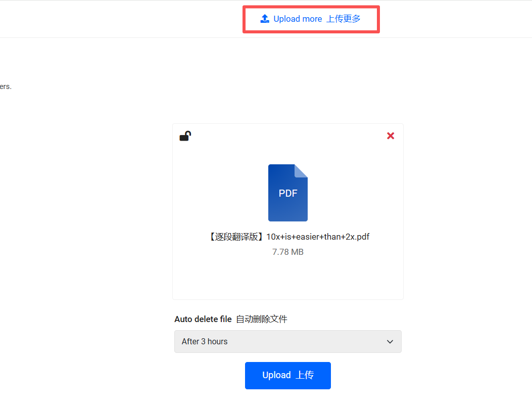Select the file name "10x+is+easier+than+2x.pdf"
Screen dimensions: 532x408
[318, 237]
